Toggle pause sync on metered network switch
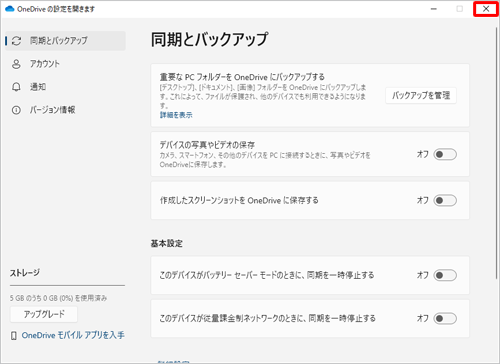The width and height of the screenshot is (500, 364). point(445,318)
